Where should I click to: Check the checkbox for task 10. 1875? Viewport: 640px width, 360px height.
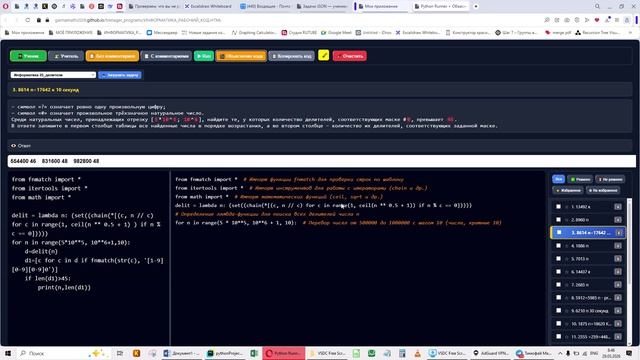point(558,324)
